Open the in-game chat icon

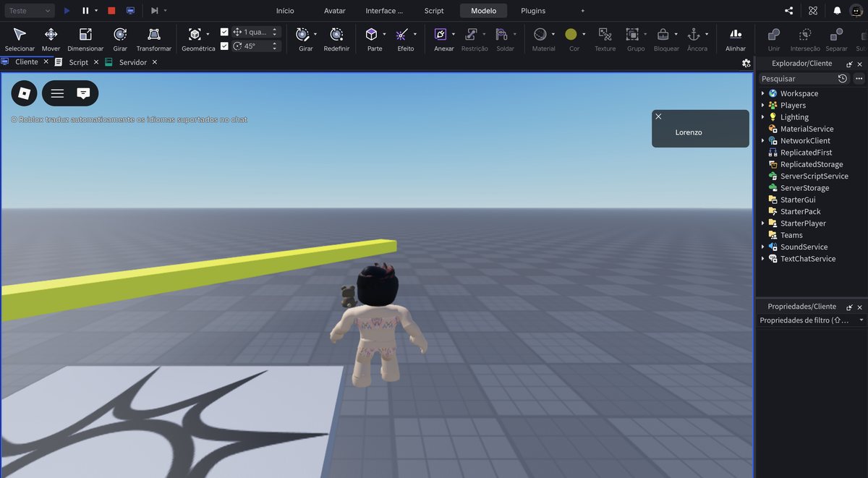(x=83, y=93)
